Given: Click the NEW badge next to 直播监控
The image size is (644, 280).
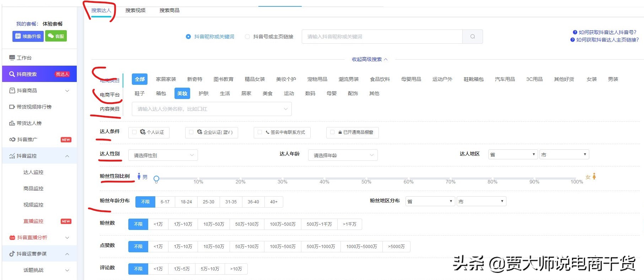Looking at the screenshot, I should (x=66, y=221).
